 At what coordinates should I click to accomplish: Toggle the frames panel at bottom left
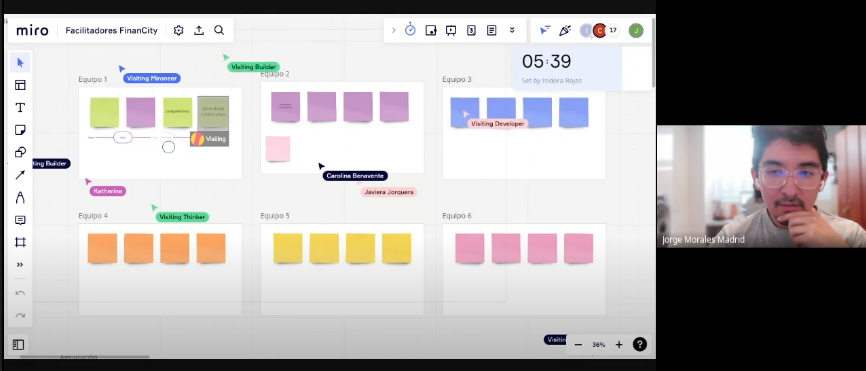click(x=18, y=344)
